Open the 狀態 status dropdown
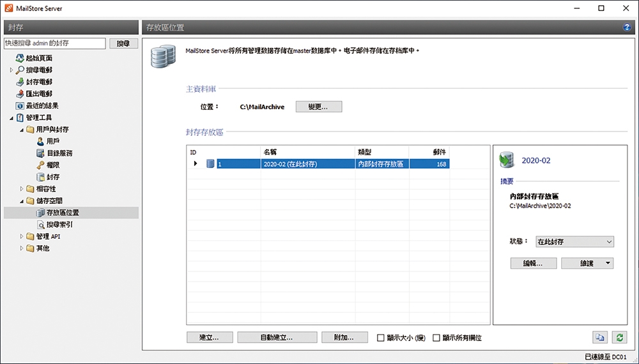Viewport: 639px width, 364px height. click(x=574, y=241)
